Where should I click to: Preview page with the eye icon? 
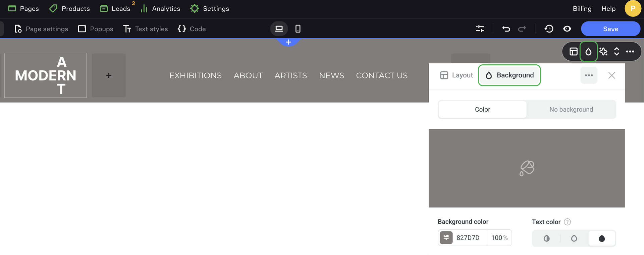(x=567, y=29)
